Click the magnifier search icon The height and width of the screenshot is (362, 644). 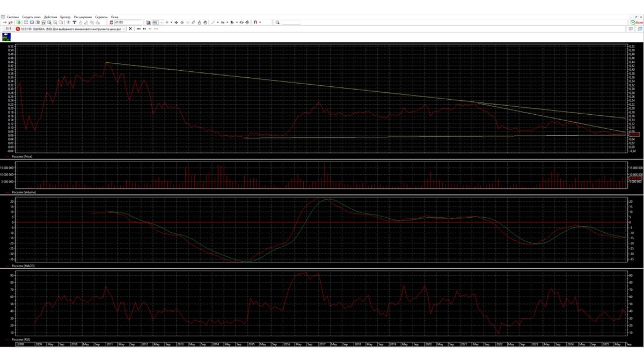click(x=277, y=23)
